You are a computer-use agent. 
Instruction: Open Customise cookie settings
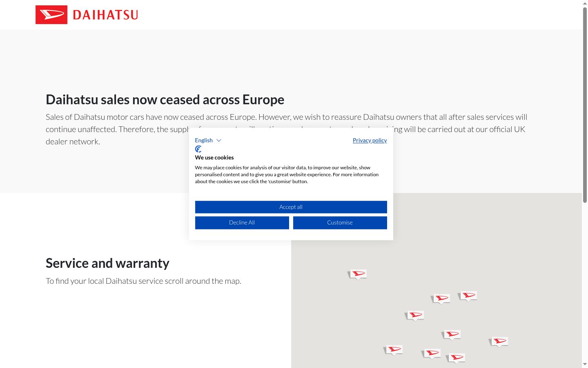pos(340,222)
